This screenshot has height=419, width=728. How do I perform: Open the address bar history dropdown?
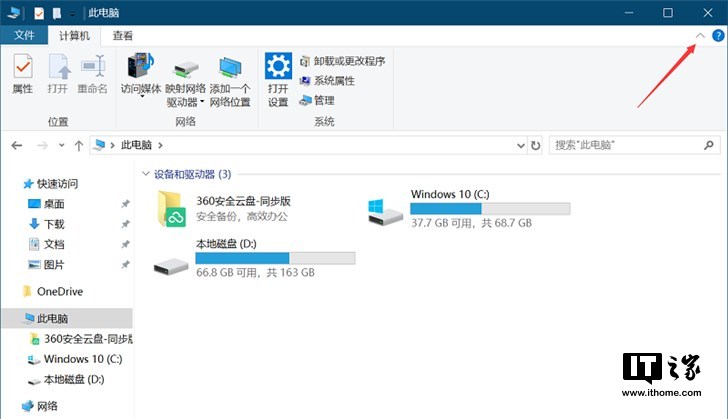point(520,145)
